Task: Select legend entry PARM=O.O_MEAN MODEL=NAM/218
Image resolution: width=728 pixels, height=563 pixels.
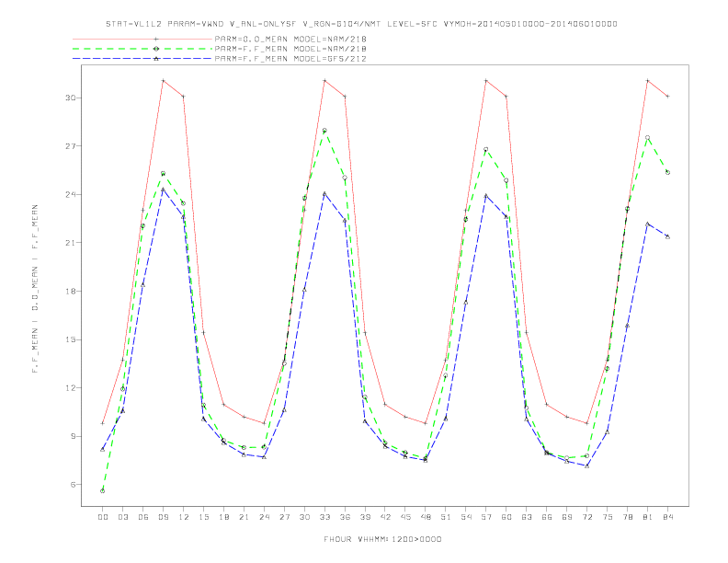Action: pyautogui.click(x=290, y=39)
